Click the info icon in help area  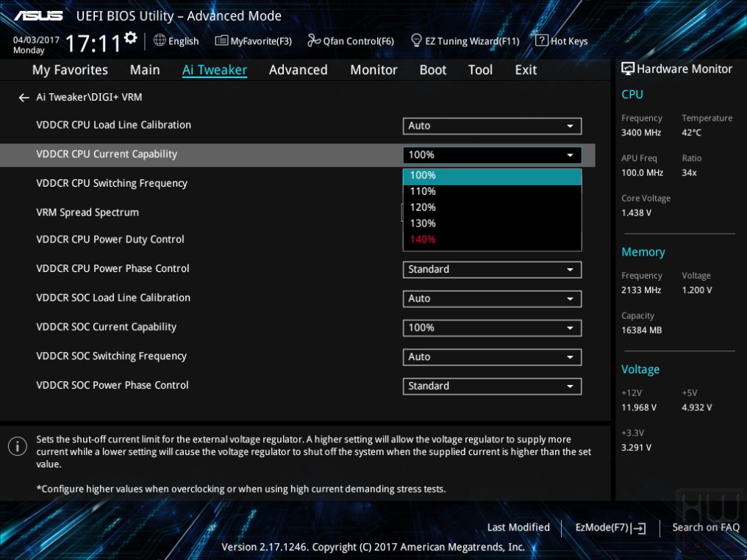pos(18,446)
